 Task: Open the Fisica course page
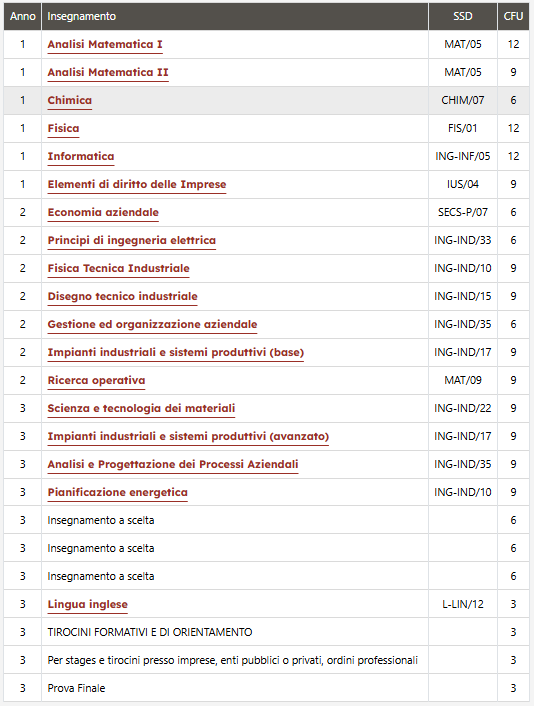63,128
